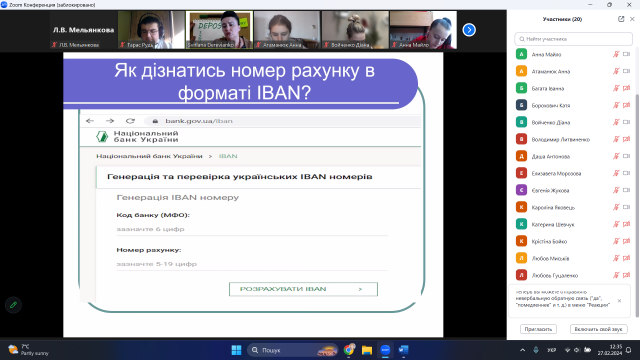Image resolution: width=640 pixels, height=360 pixels.
Task: Toggle camera icon for Багата Іванна
Action: pos(627,88)
